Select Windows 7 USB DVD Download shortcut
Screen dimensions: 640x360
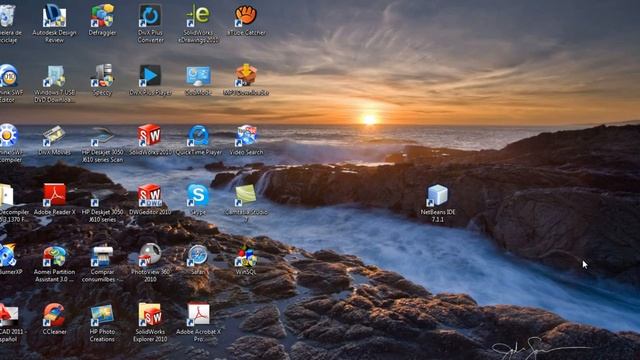pyautogui.click(x=54, y=76)
